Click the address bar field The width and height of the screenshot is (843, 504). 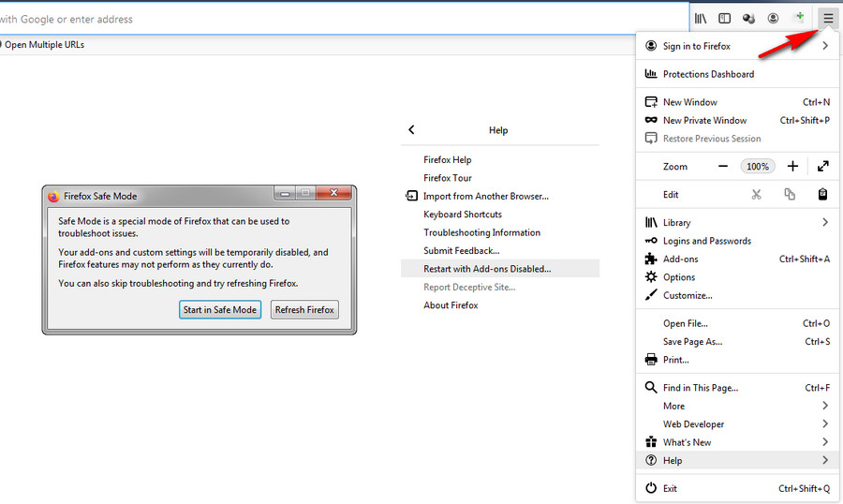[344, 19]
